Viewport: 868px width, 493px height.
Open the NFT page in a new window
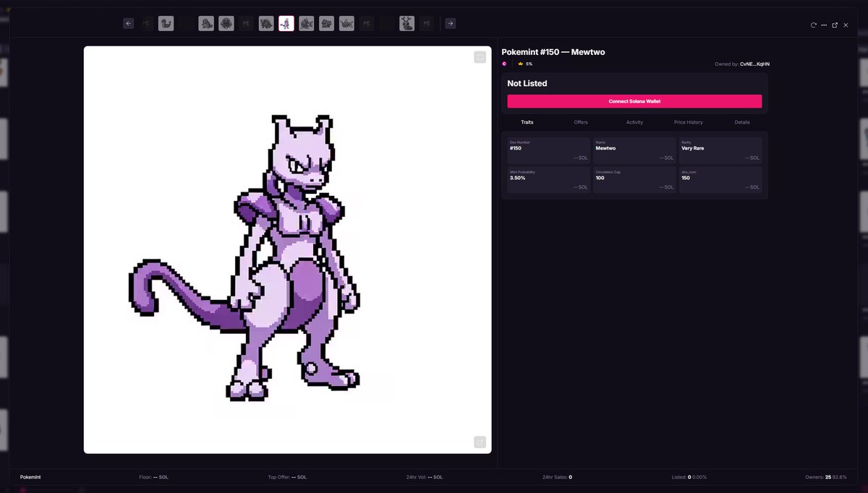(x=835, y=25)
